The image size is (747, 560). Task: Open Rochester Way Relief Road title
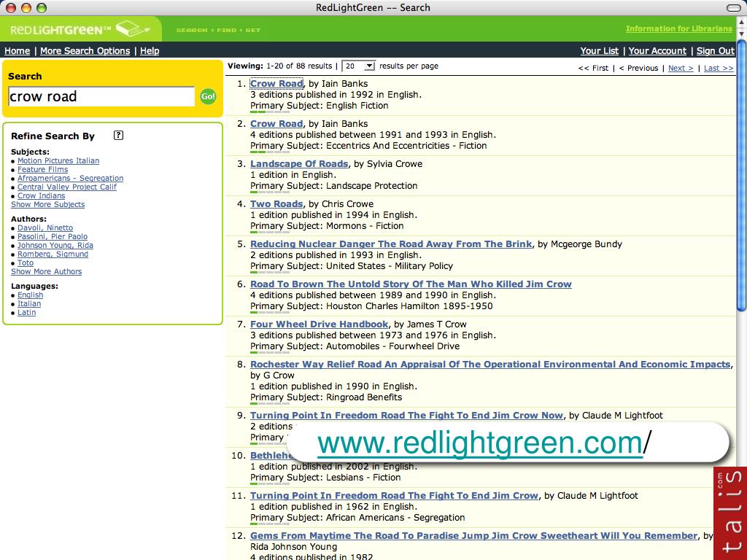tap(490, 365)
